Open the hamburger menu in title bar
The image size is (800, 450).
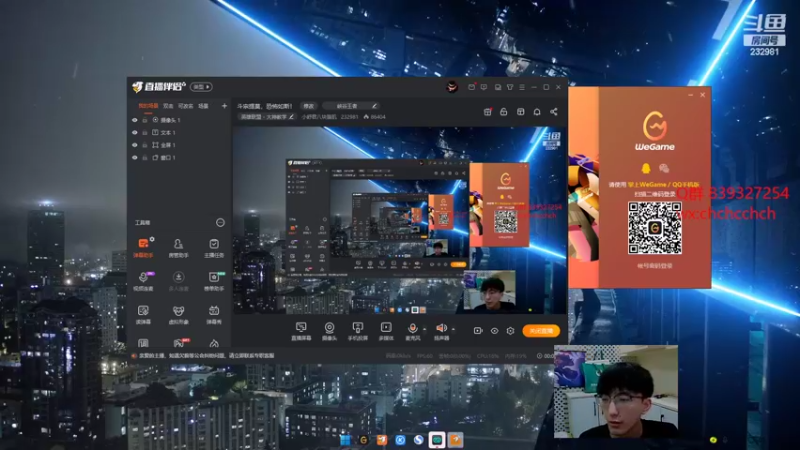[522, 87]
